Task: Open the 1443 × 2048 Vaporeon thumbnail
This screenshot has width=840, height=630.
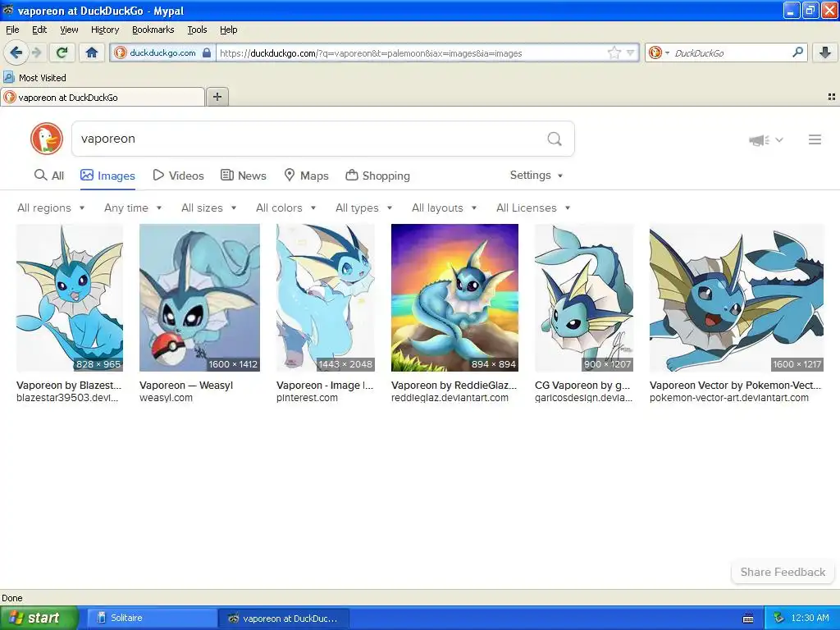Action: pos(325,298)
